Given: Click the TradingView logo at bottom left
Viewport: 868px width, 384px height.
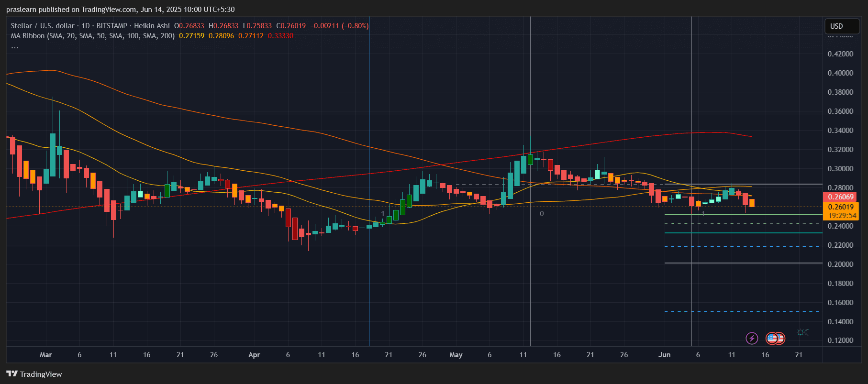Looking at the screenshot, I should [x=34, y=374].
